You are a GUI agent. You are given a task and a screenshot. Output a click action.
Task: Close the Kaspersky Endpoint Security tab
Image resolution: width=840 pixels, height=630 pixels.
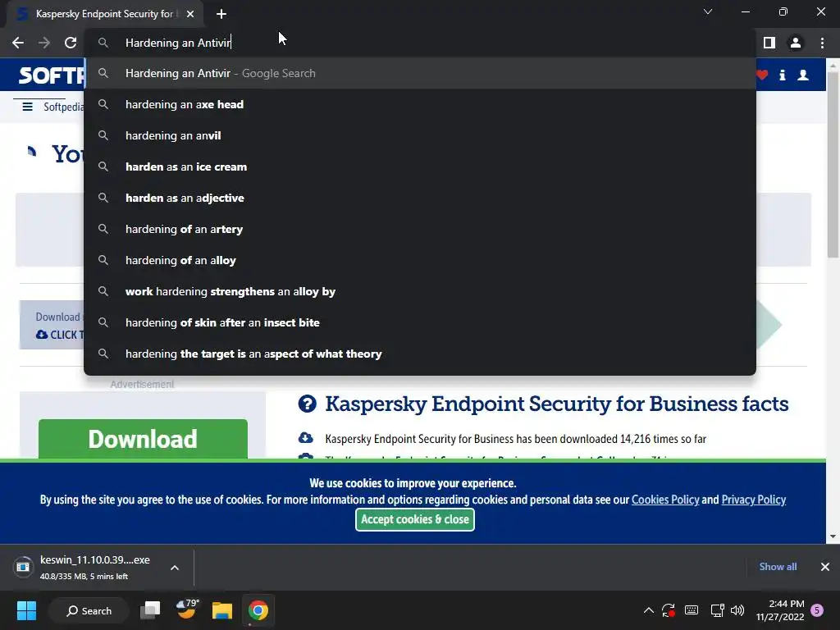pos(190,14)
